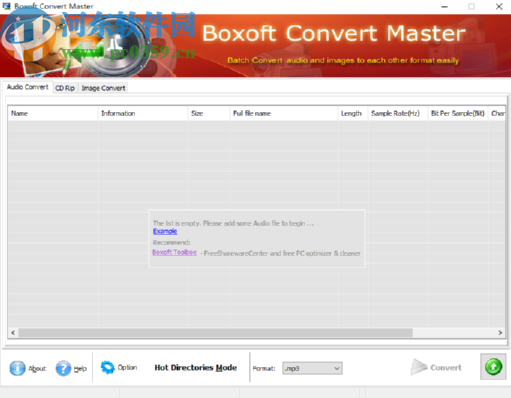Click the About label

[x=37, y=369]
